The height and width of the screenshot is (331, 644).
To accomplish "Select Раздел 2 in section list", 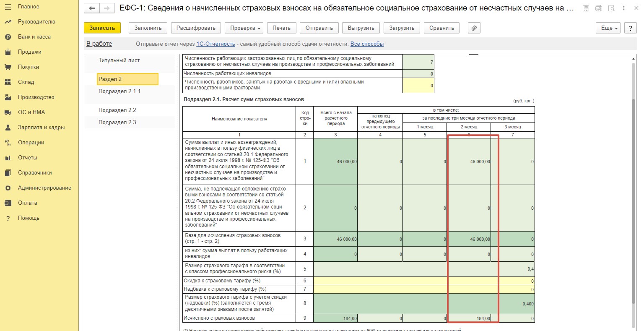I will (x=127, y=79).
